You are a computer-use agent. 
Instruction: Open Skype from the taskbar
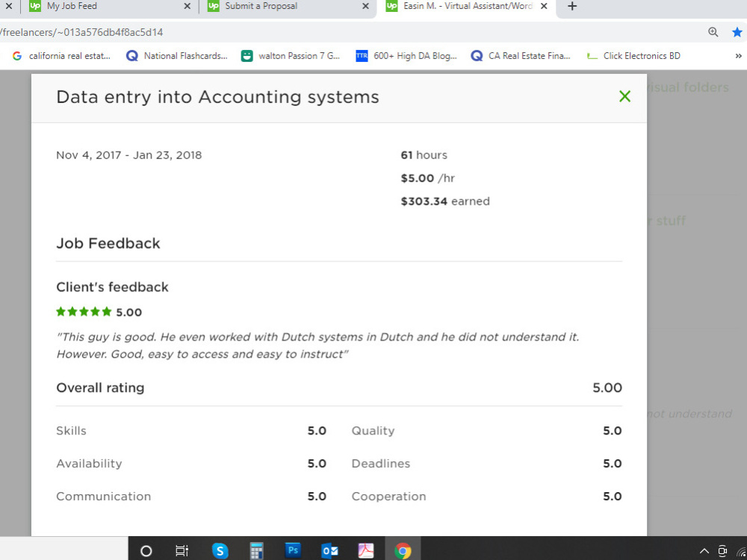coord(220,551)
